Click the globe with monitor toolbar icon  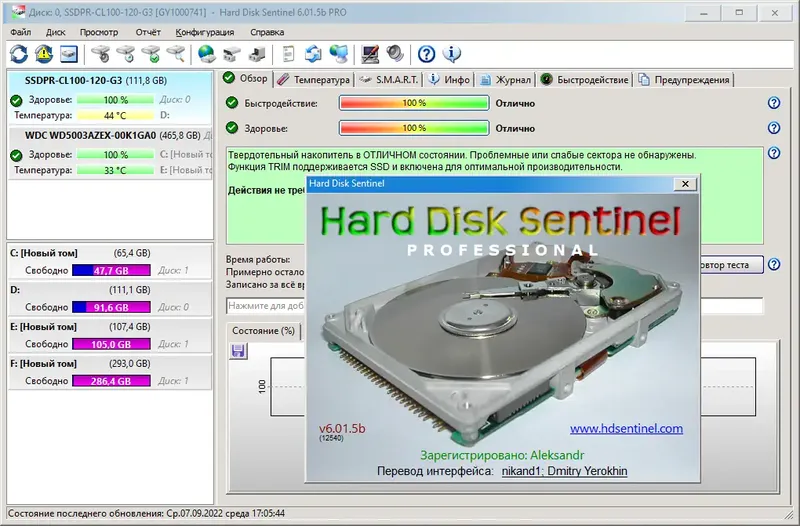tap(338, 54)
